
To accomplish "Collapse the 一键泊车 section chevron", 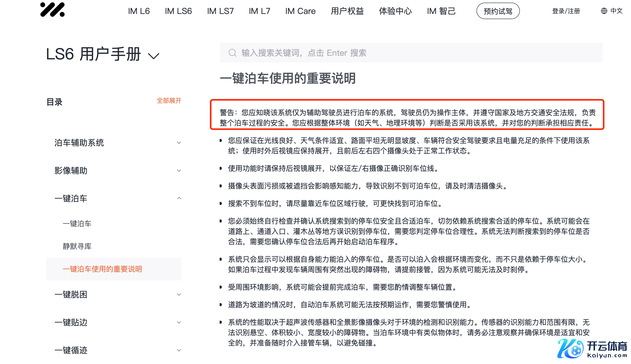I will 179,198.
